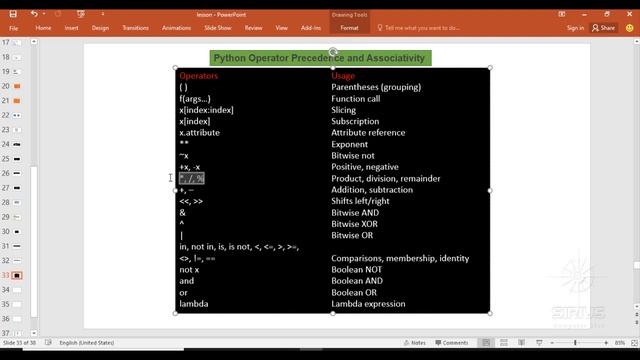Click the thumbnail pane scroll down arrow
Viewport: 640px width, 360px height.
tap(34, 333)
